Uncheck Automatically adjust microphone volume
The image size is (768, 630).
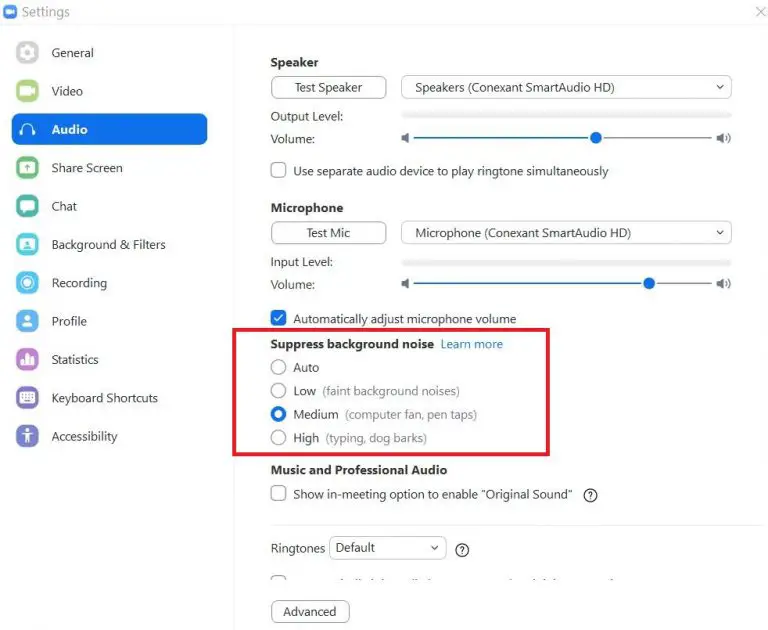pyautogui.click(x=278, y=318)
